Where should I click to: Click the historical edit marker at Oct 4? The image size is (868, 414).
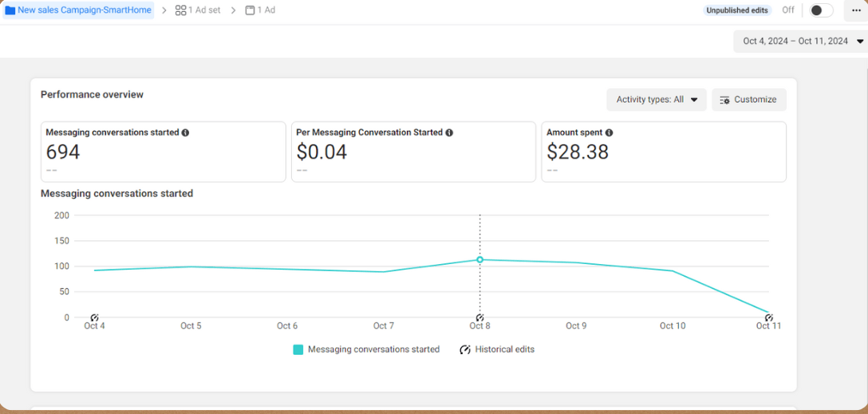[x=94, y=317]
